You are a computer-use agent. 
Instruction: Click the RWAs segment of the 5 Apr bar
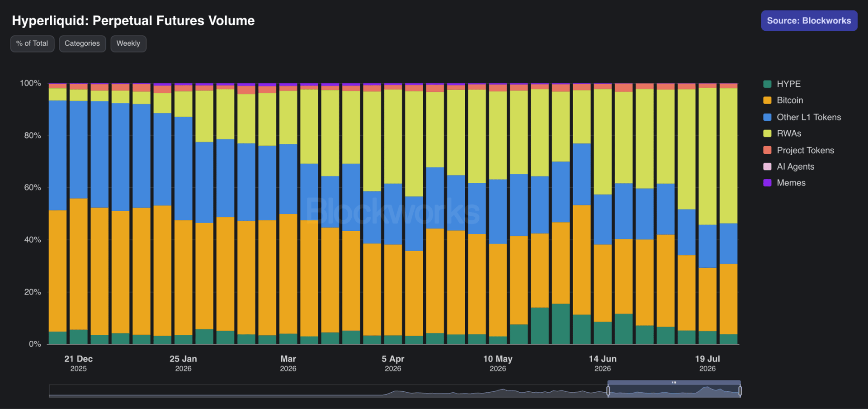(x=393, y=136)
